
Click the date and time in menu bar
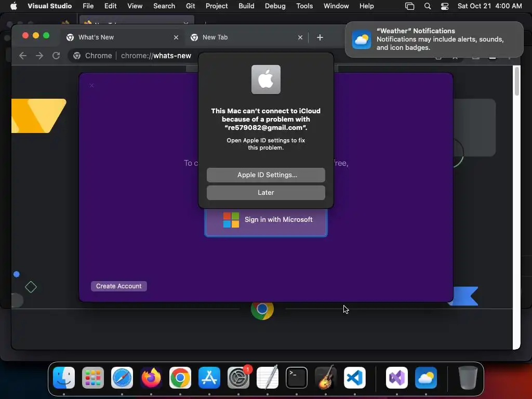pos(489,6)
